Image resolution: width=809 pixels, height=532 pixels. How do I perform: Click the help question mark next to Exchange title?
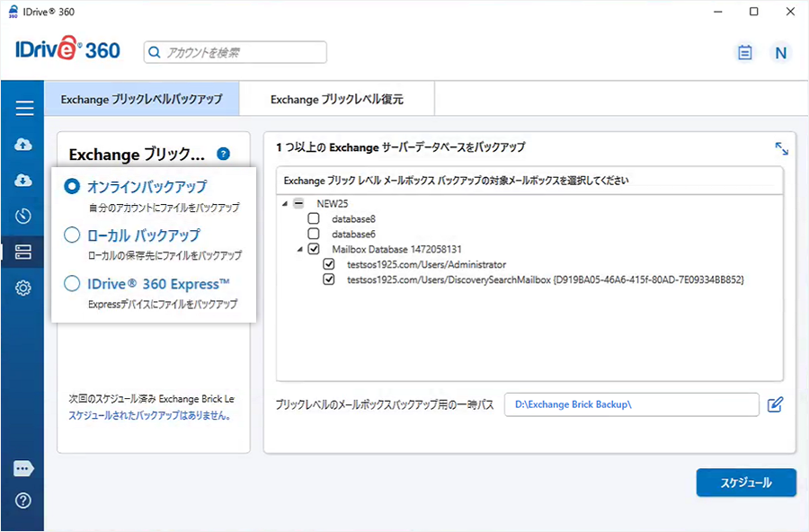[x=224, y=154]
